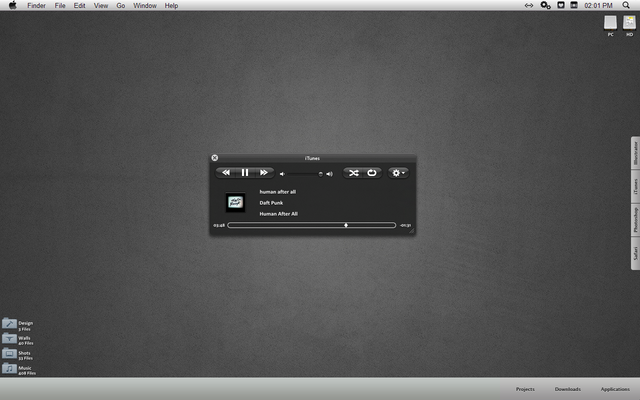Viewport: 640px width, 400px height.
Task: Expand the Photoshop side tab
Action: click(x=635, y=218)
